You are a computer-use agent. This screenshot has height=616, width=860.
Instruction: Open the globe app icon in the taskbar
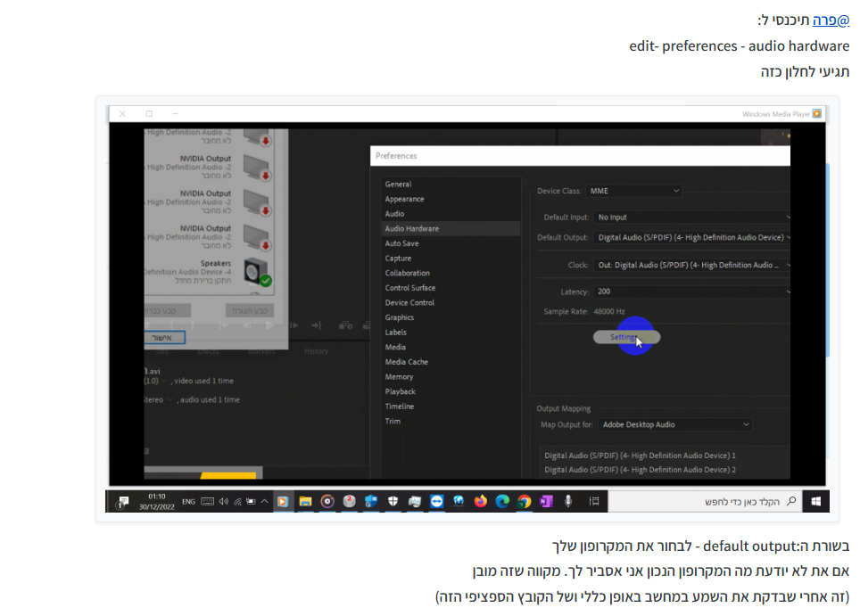(x=459, y=501)
